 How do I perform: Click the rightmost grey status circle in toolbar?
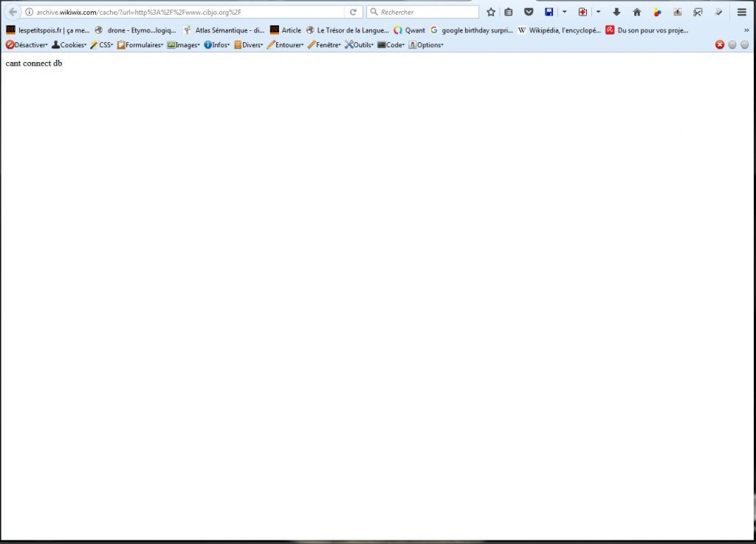pyautogui.click(x=744, y=45)
